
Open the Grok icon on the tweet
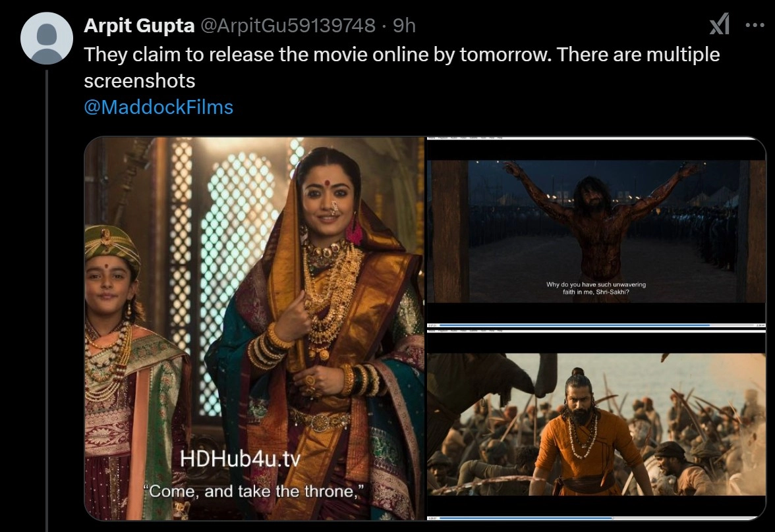pos(719,24)
